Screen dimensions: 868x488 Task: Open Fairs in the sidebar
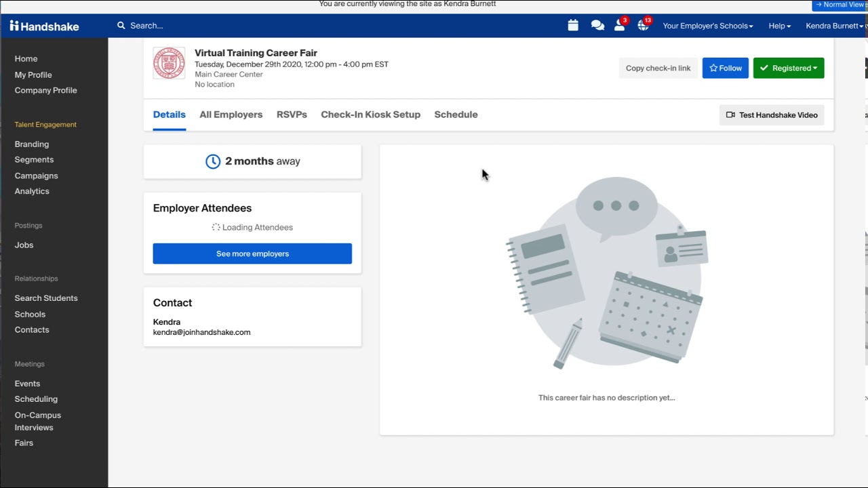tap(24, 443)
